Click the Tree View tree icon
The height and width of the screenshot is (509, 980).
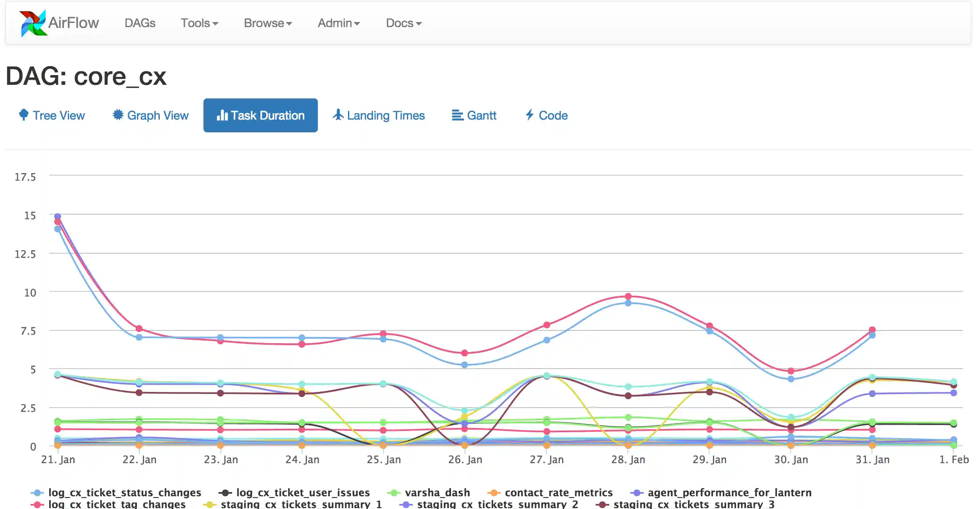[24, 115]
